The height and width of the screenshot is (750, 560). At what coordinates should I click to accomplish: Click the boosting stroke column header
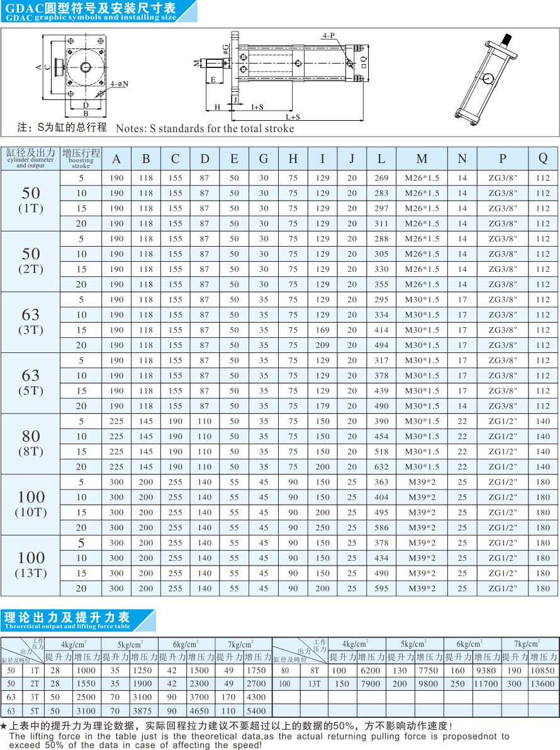point(81,159)
